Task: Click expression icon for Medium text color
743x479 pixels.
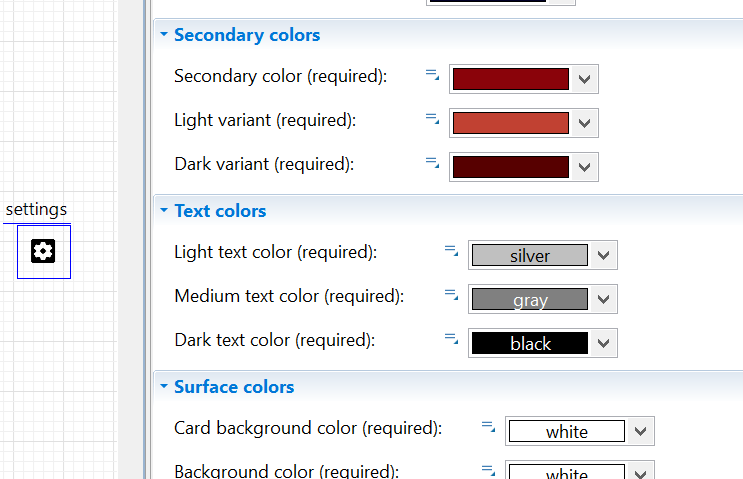Action: [451, 295]
